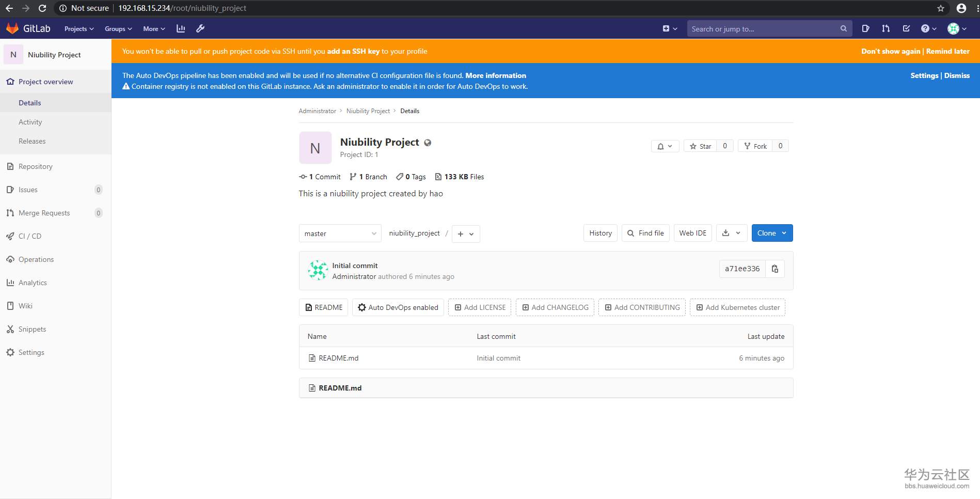Image resolution: width=980 pixels, height=499 pixels.
Task: Go to Issues in the sidebar
Action: click(x=55, y=190)
